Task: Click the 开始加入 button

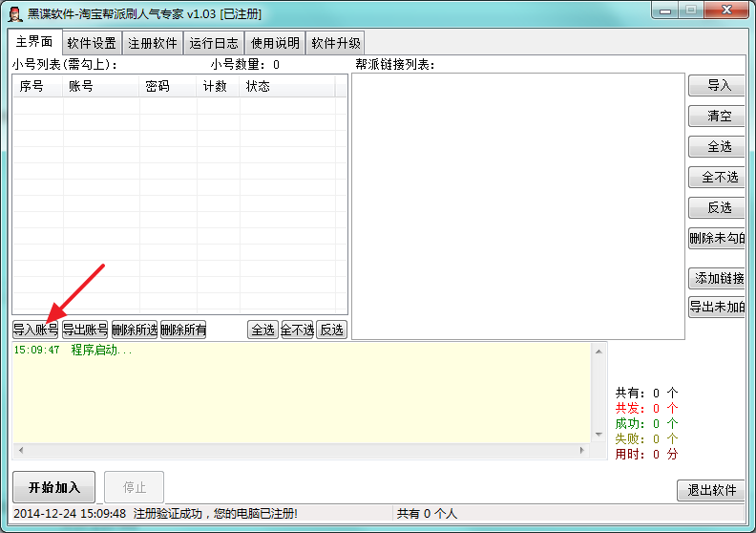Action: 54,487
